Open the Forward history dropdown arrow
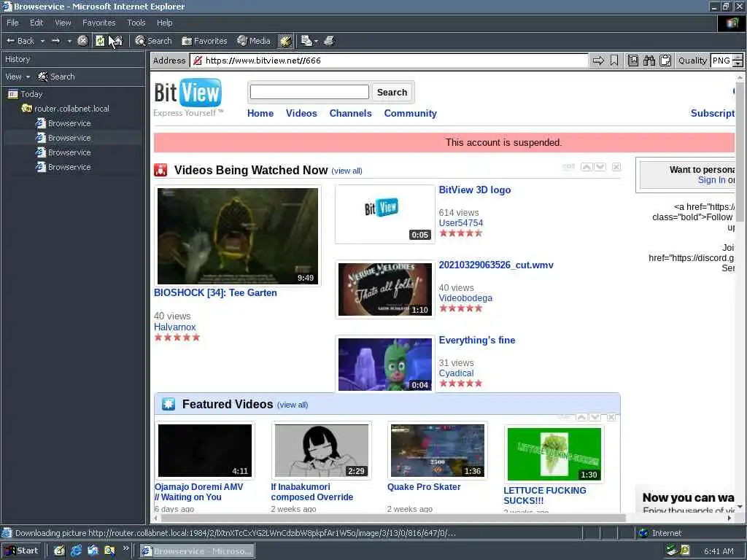 69,41
